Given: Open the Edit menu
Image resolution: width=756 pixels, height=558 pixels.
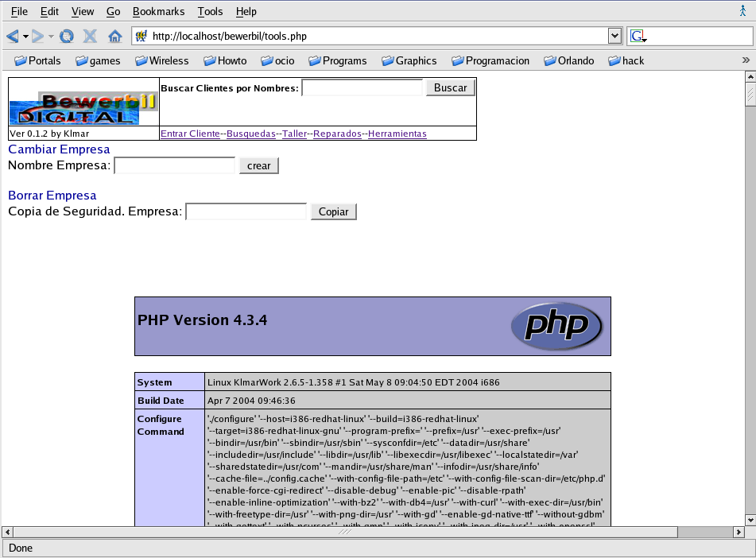Looking at the screenshot, I should pyautogui.click(x=49, y=12).
